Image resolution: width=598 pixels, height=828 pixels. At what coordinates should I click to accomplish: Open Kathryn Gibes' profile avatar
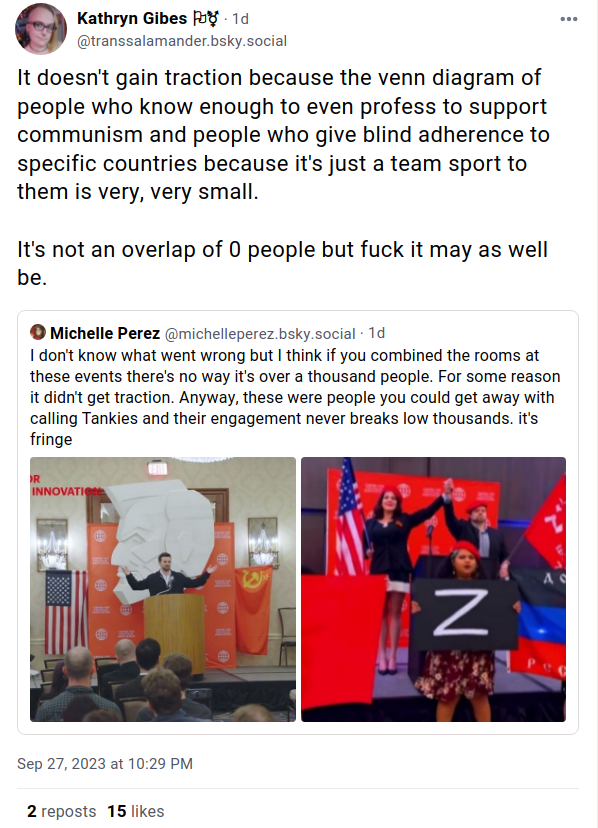(41, 29)
